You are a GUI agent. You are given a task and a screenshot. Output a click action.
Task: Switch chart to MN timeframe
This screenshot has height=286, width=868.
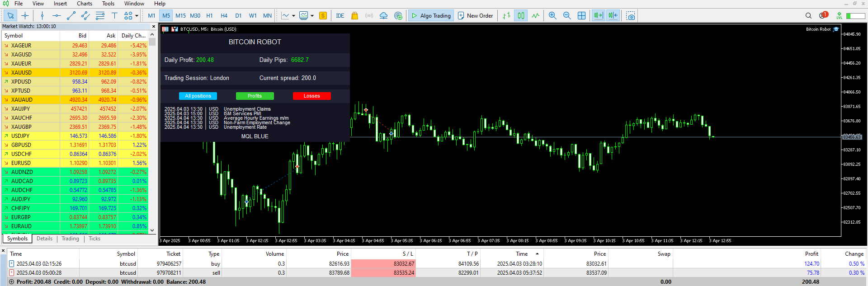coord(267,16)
